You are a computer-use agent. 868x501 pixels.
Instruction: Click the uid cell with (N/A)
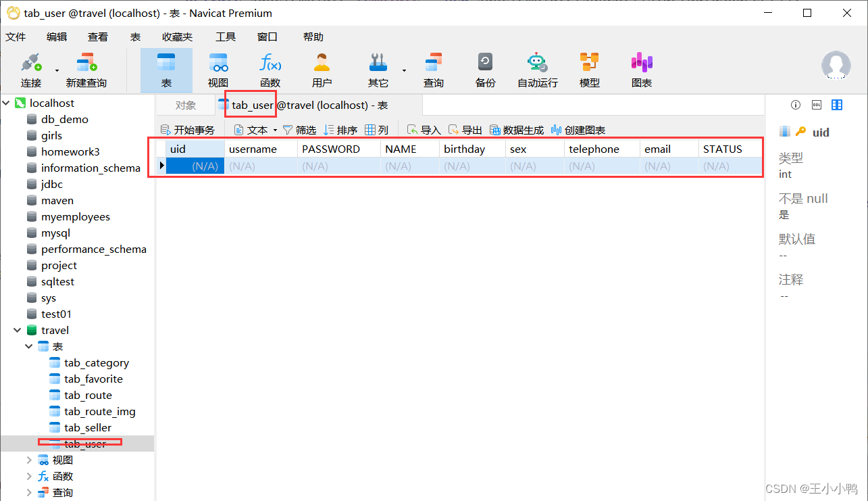coord(195,166)
